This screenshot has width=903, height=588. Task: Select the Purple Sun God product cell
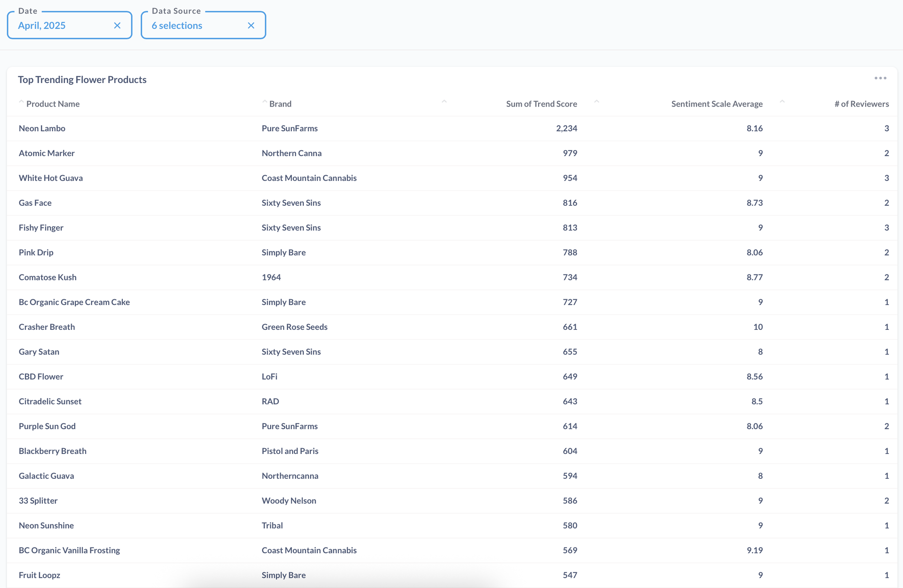coord(47,426)
